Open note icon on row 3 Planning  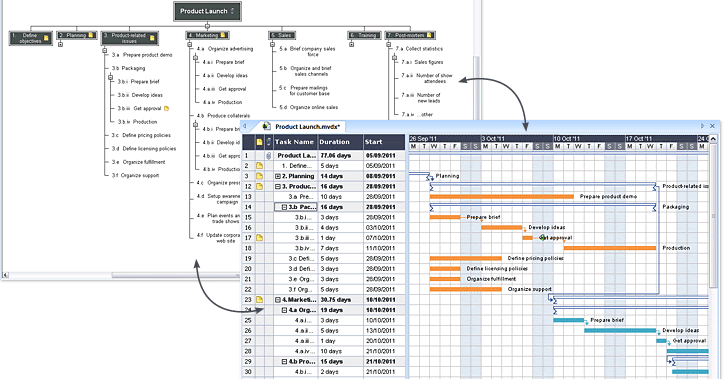coord(260,176)
